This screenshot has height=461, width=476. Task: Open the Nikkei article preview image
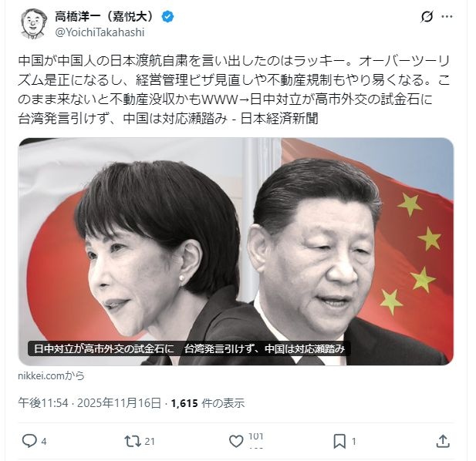click(x=236, y=251)
